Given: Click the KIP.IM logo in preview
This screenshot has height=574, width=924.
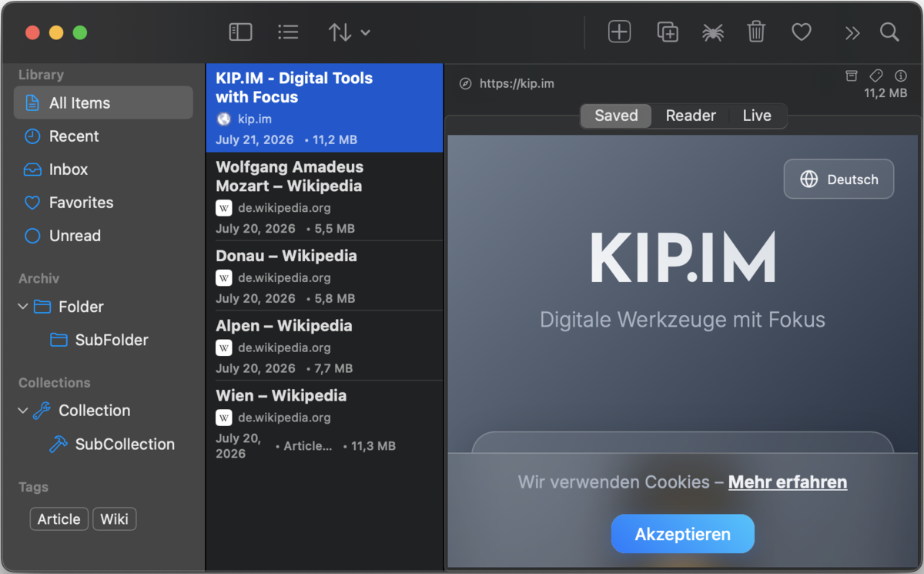Looking at the screenshot, I should (683, 257).
